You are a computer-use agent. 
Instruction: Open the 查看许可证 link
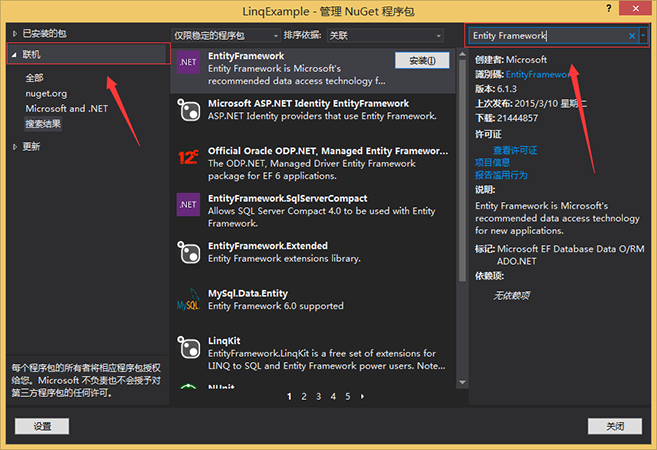point(515,150)
